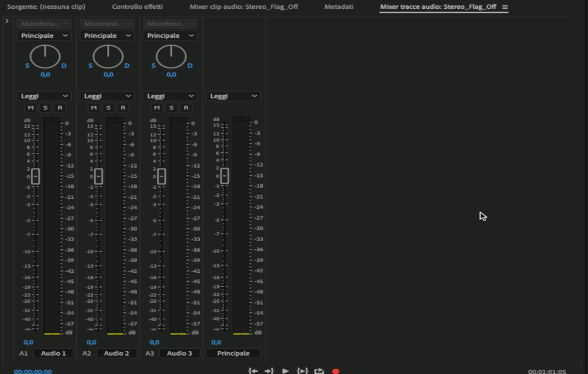Click the red Record button

[x=336, y=371]
